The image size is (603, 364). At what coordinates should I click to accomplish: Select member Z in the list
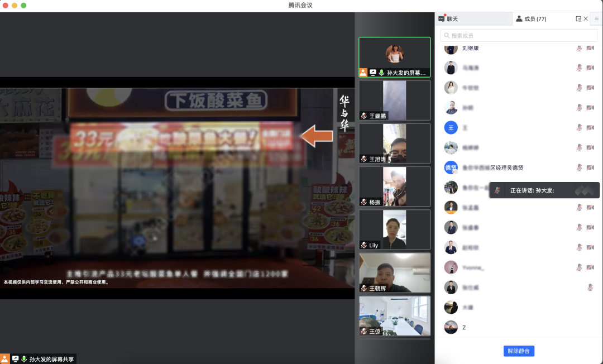(x=519, y=328)
